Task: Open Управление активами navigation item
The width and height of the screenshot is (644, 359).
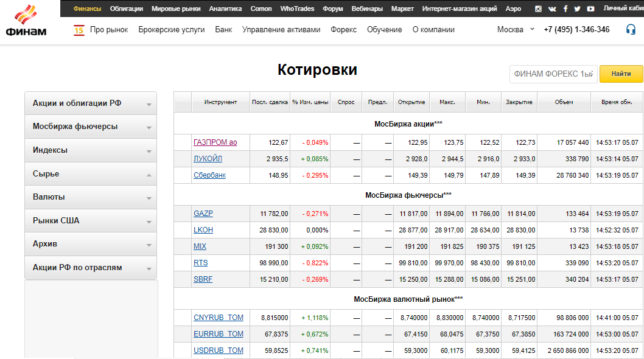Action: click(281, 30)
